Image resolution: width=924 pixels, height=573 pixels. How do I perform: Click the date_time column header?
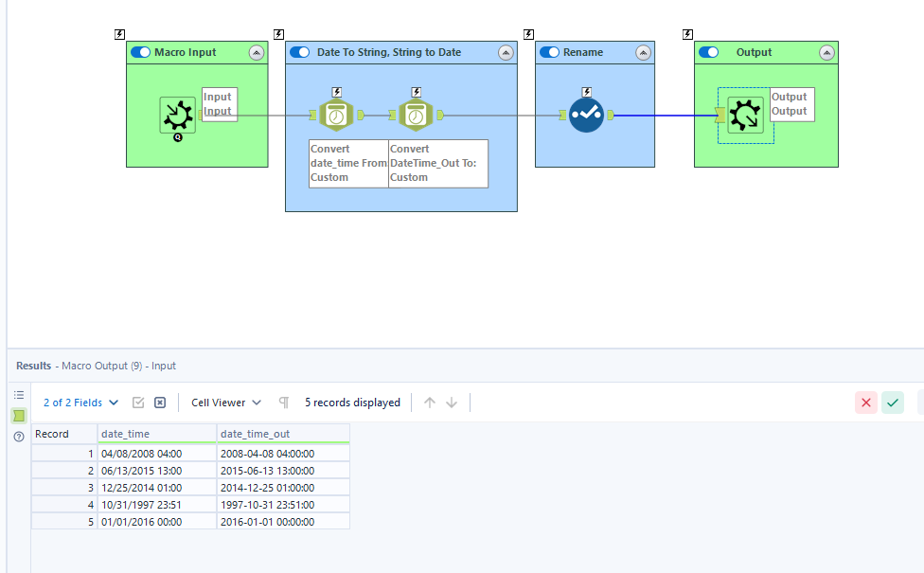157,434
